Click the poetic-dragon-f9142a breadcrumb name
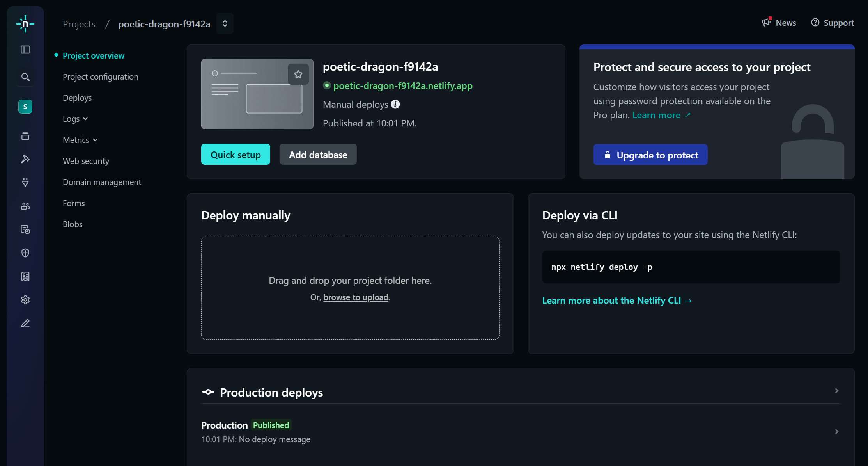The width and height of the screenshot is (868, 466). point(164,24)
